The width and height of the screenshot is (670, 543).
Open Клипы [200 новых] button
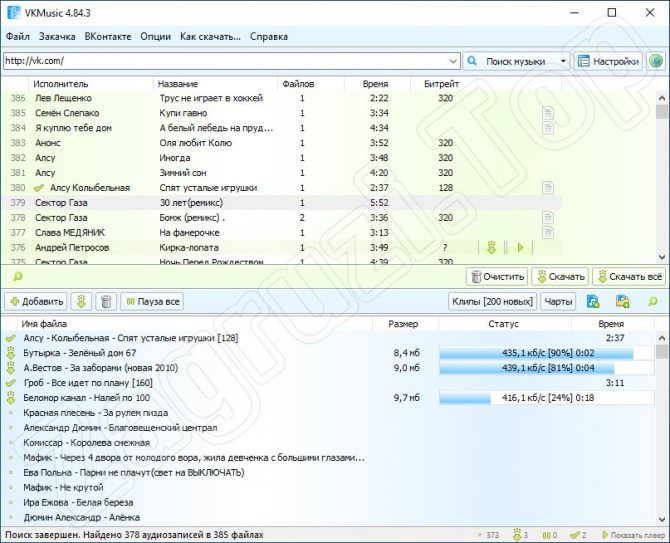pyautogui.click(x=492, y=302)
